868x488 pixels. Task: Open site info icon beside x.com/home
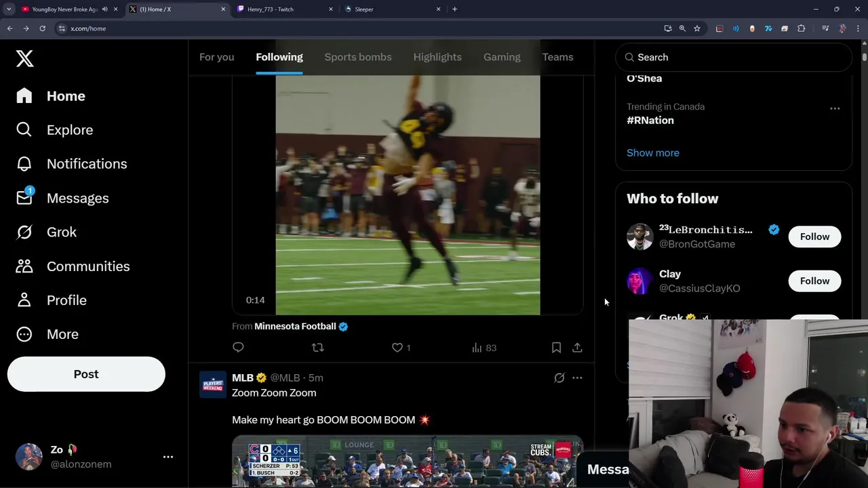point(62,28)
